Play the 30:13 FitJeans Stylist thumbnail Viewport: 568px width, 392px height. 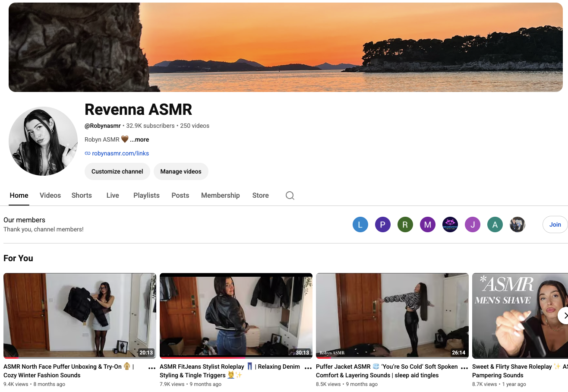pyautogui.click(x=236, y=316)
